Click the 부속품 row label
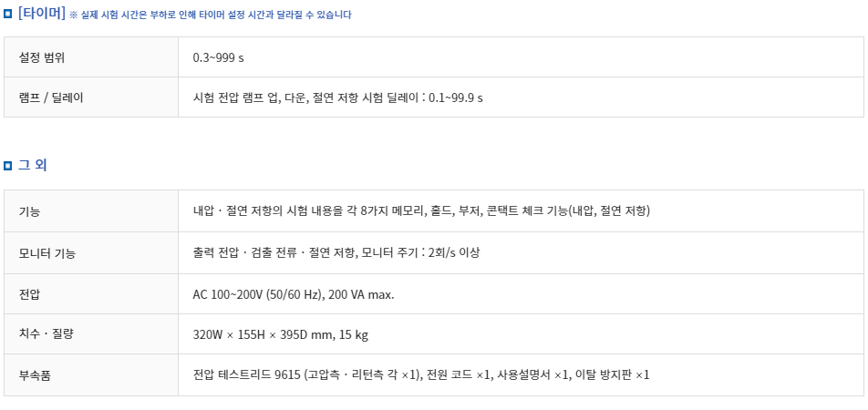The height and width of the screenshot is (410, 868). [36, 374]
